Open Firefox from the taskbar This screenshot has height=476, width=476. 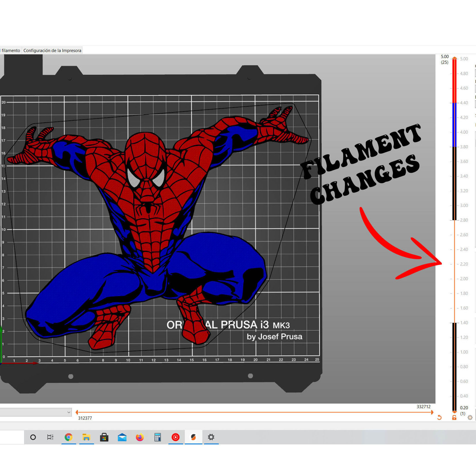pos(140,437)
